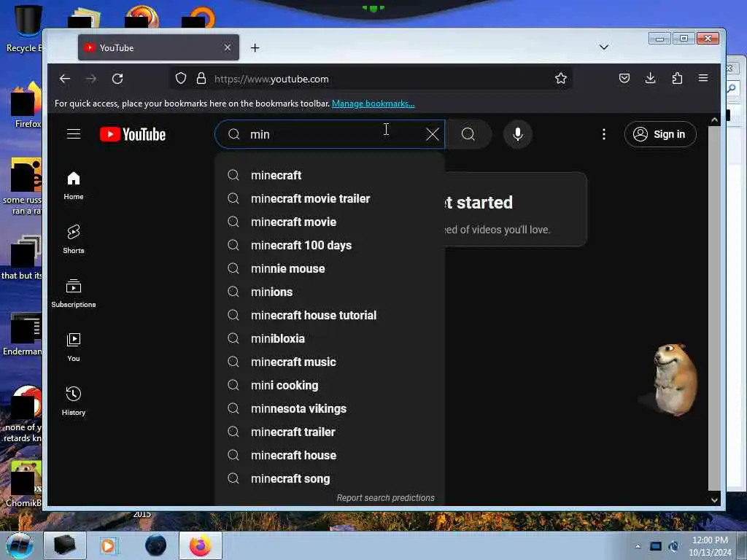Open Manage bookmarks link

pos(373,104)
